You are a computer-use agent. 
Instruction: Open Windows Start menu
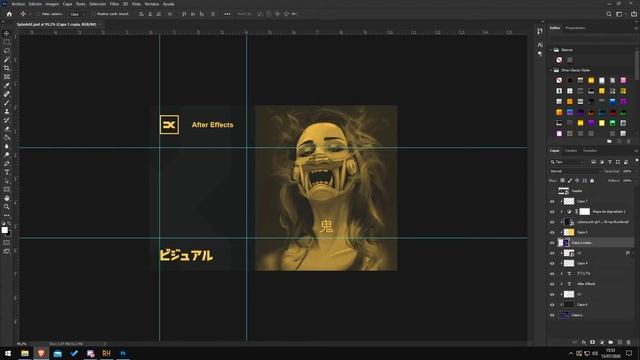8,353
